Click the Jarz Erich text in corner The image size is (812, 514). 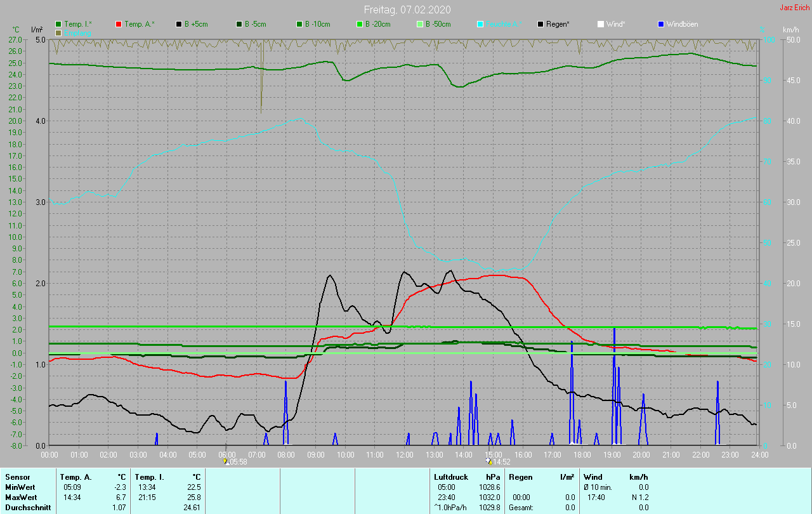coord(794,8)
